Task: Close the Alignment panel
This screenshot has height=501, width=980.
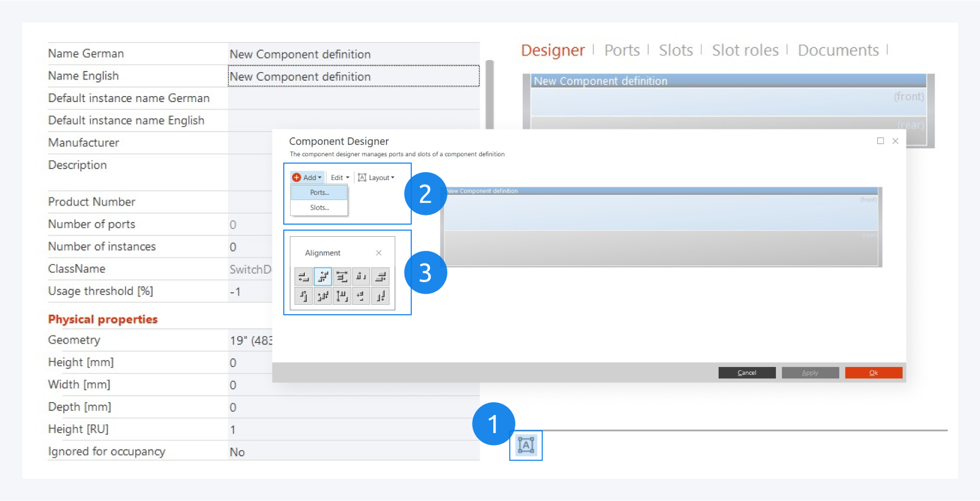Action: point(379,253)
